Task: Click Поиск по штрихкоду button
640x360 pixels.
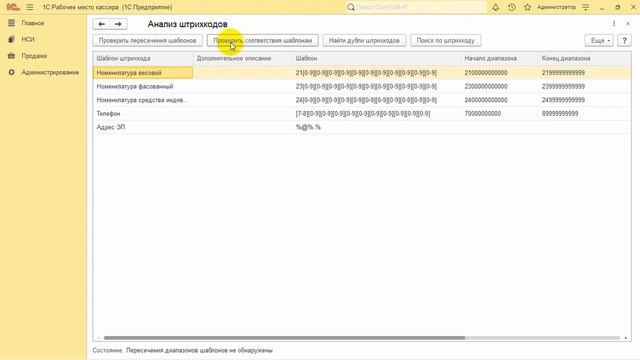Action: pyautogui.click(x=445, y=40)
